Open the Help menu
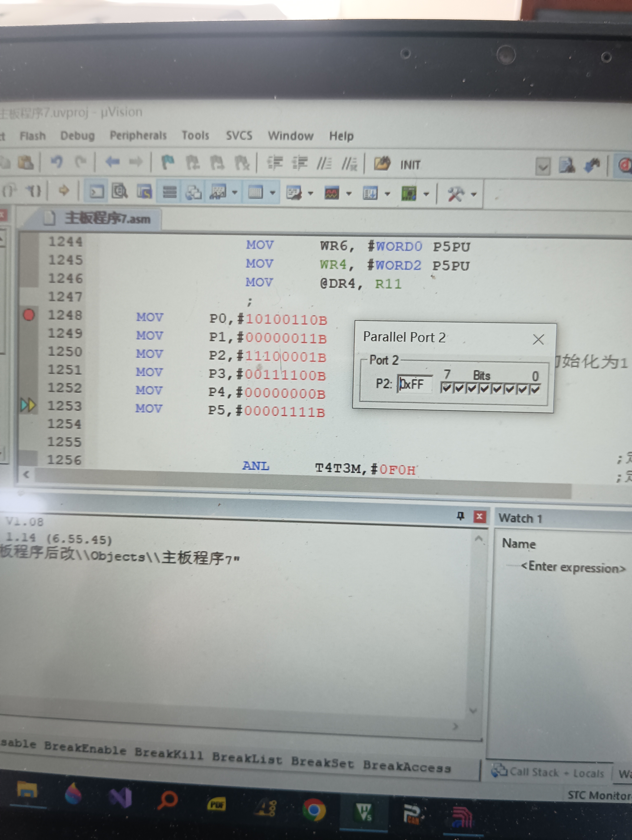 pos(341,136)
